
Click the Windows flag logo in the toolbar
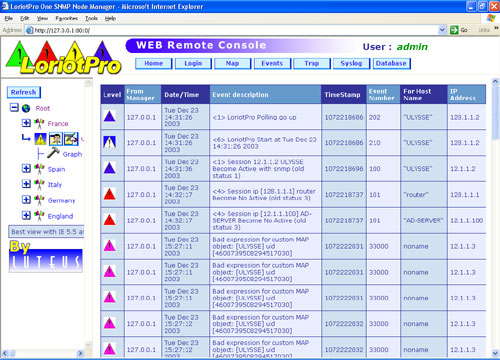click(491, 18)
